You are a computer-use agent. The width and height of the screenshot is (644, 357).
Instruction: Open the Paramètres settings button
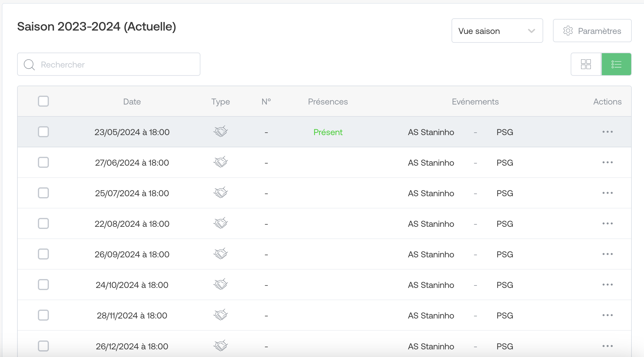pos(592,31)
